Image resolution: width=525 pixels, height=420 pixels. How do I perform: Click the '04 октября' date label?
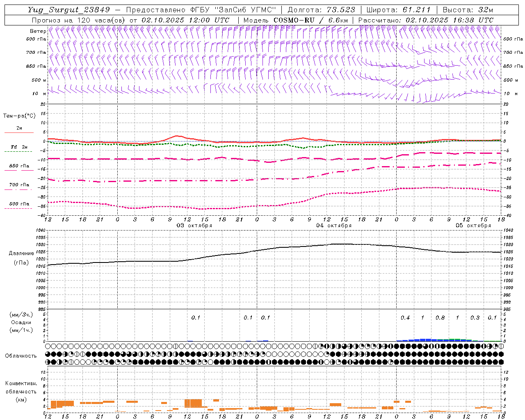pyautogui.click(x=334, y=226)
